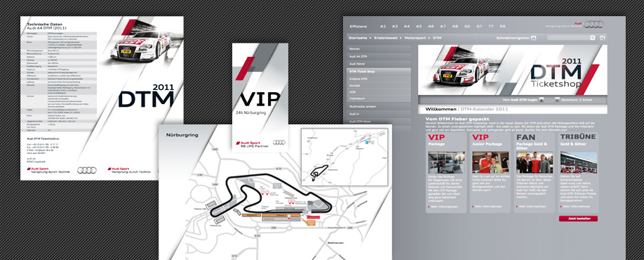Click the DTM Ticketshop banner image

coord(513,70)
